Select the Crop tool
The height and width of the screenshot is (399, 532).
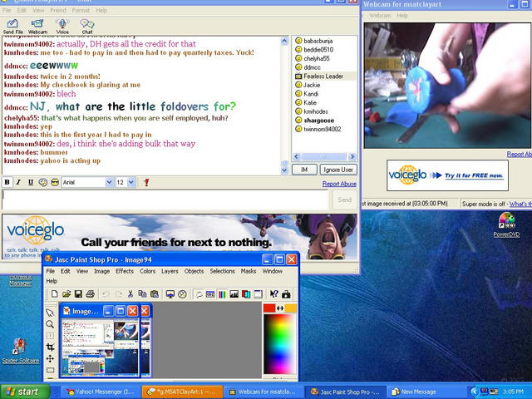50,347
